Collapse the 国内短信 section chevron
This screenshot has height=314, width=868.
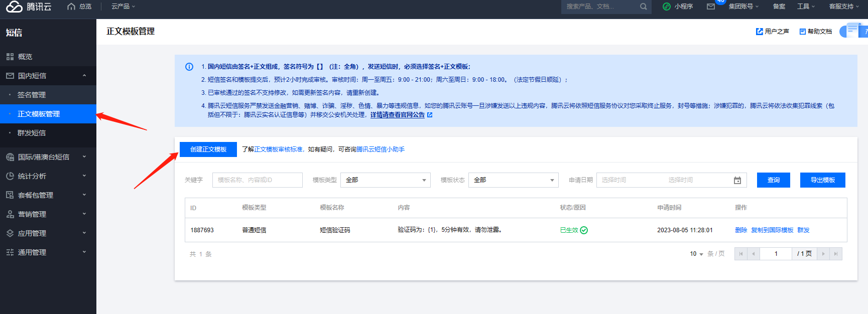(x=84, y=76)
